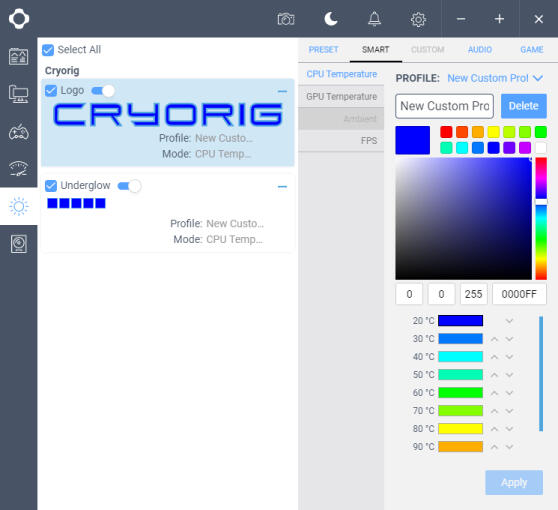Open the power supply sidebar icon
Viewport: 558px width, 510px height.
19,244
